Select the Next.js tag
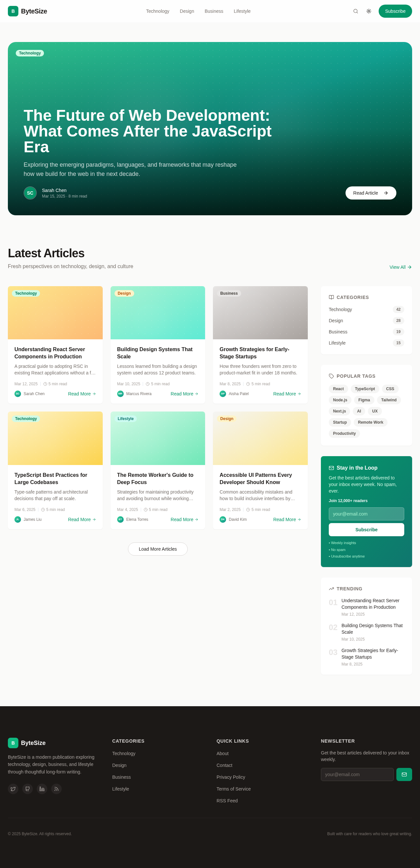The width and height of the screenshot is (420, 868). point(339,411)
